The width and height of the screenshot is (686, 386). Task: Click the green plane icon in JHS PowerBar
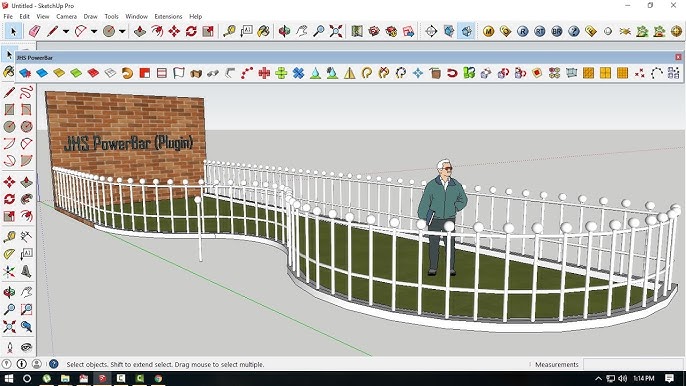(76, 73)
